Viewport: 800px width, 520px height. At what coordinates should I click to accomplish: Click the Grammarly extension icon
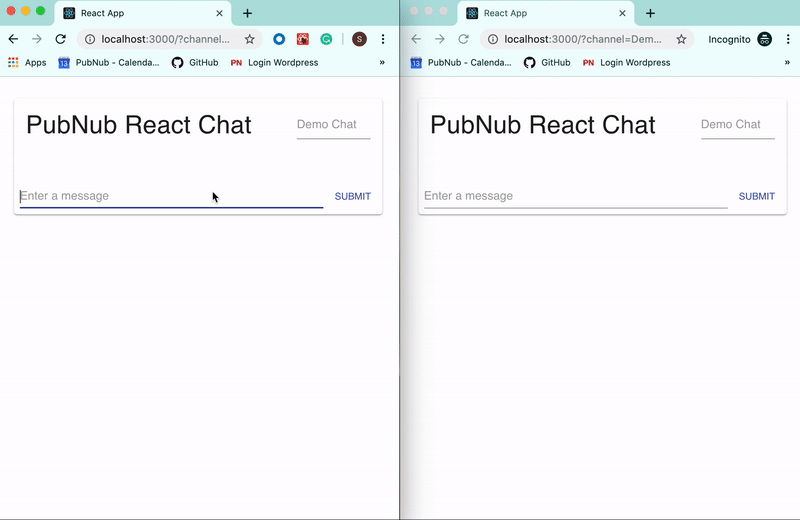(x=326, y=39)
